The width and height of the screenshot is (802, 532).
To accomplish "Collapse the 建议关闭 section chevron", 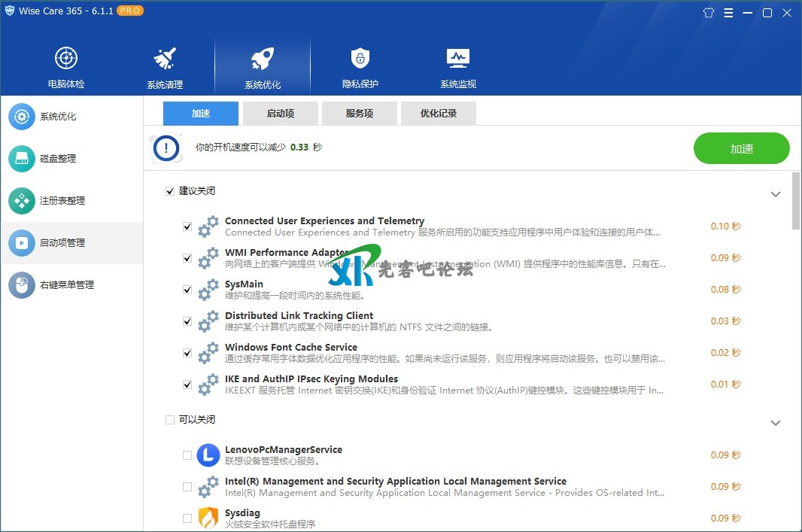I will coord(776,194).
